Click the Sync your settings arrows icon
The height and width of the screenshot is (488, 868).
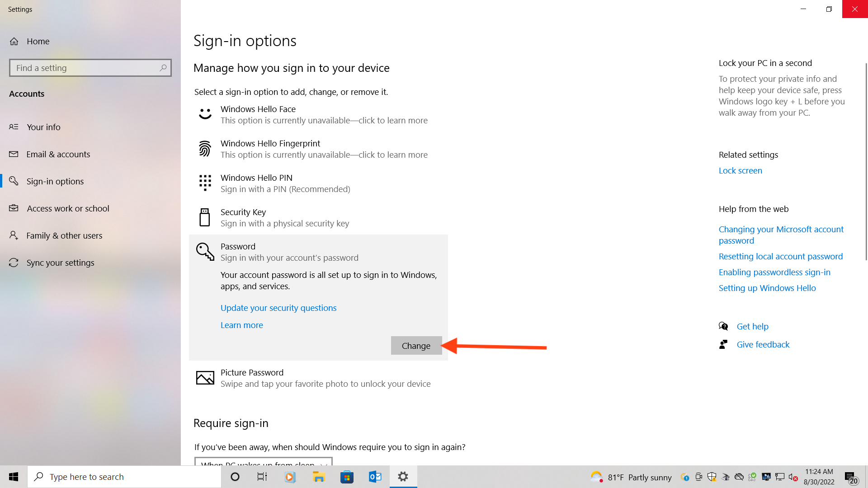[14, 263]
